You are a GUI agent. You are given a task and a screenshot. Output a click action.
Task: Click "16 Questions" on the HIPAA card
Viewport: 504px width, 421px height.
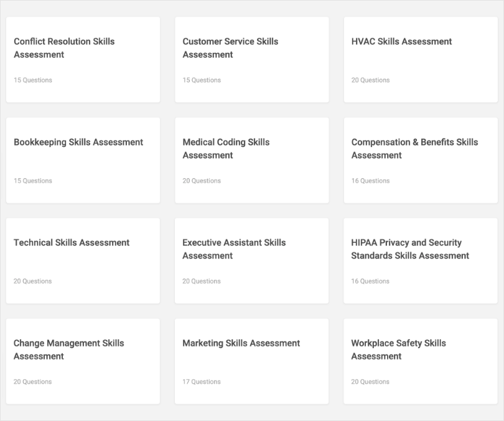click(x=370, y=281)
